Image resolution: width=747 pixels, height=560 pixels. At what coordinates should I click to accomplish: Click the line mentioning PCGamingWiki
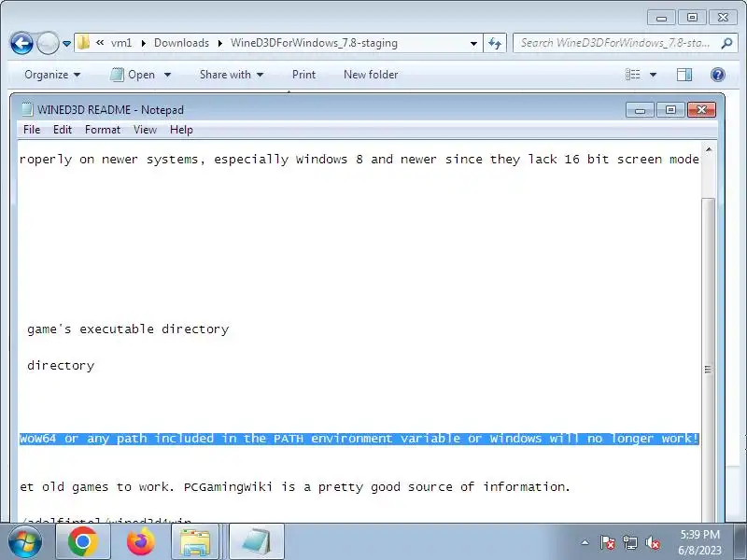click(295, 487)
